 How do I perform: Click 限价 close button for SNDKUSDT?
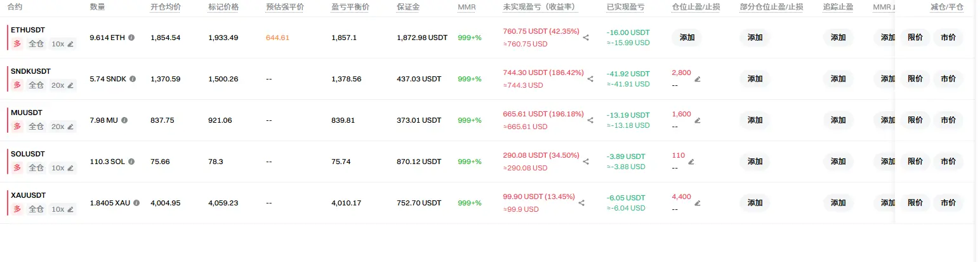pyautogui.click(x=915, y=79)
